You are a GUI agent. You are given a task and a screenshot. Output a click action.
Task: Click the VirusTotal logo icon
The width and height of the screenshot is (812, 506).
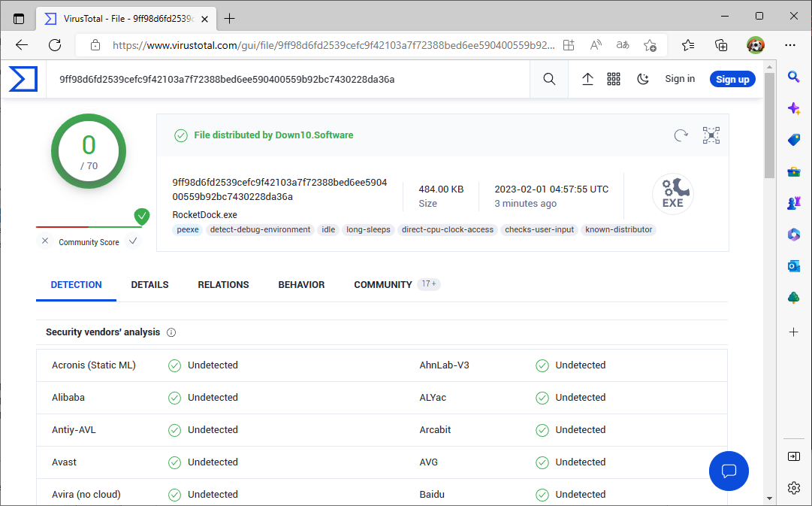23,80
